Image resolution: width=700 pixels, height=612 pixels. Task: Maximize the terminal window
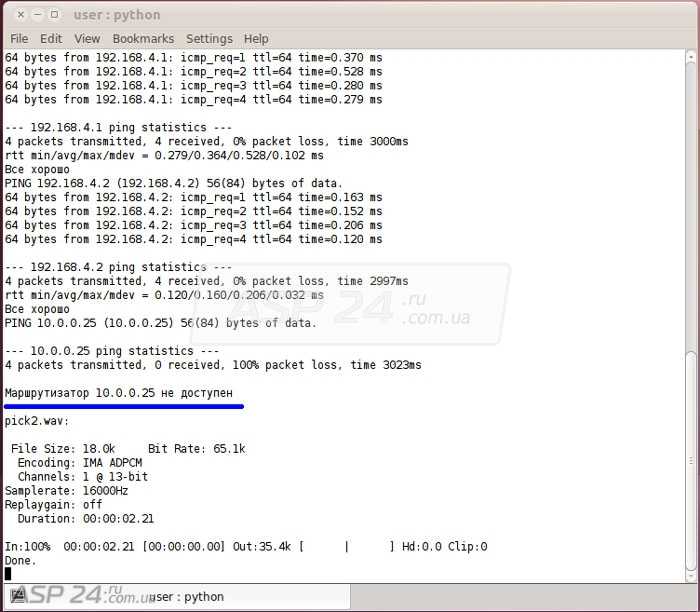[x=54, y=14]
